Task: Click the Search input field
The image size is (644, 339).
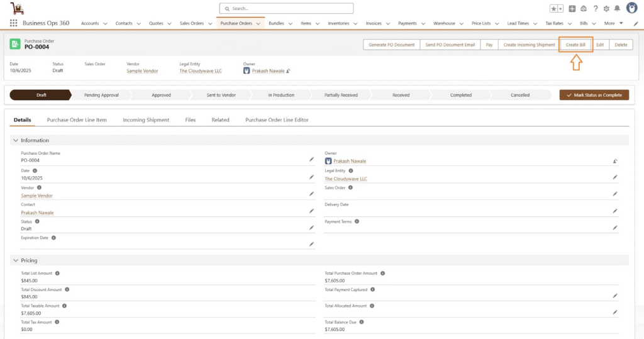Action: click(286, 9)
